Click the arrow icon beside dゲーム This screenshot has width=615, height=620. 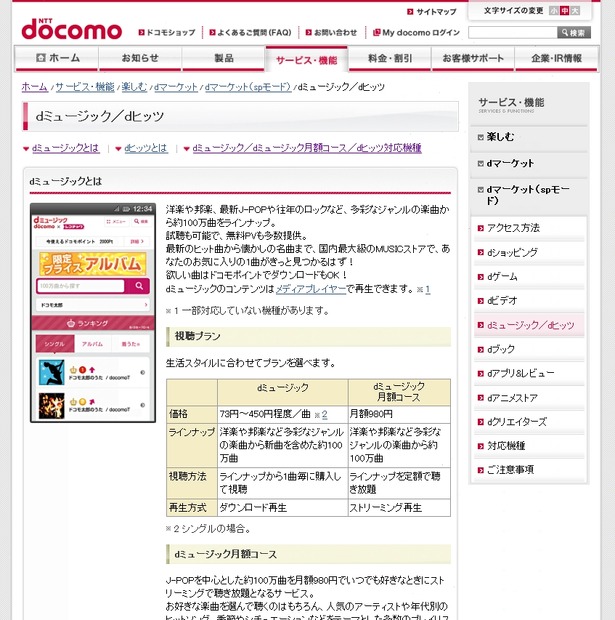coord(481,277)
